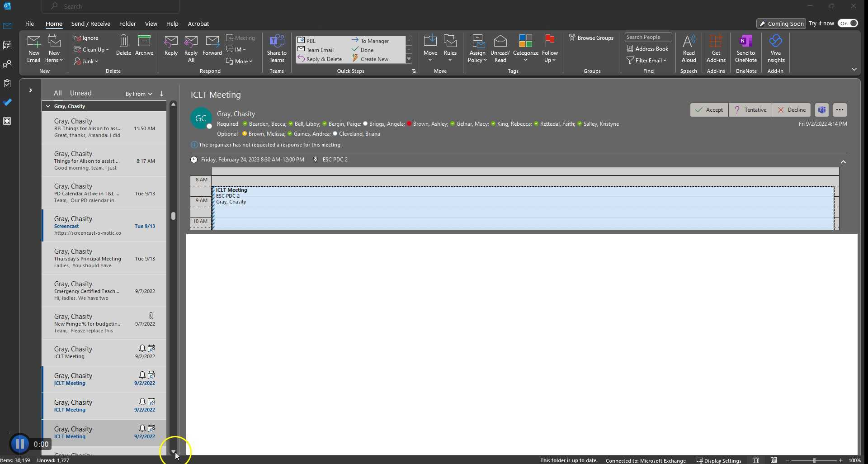Open Address Book

click(x=647, y=49)
